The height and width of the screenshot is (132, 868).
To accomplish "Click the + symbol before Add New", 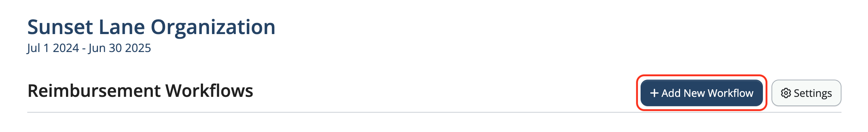I will [654, 93].
